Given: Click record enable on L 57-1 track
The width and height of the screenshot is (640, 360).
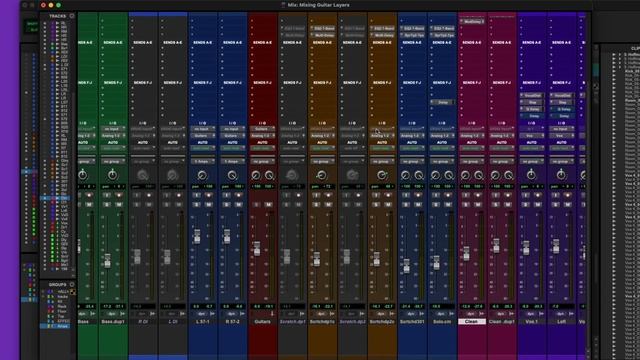Looking at the screenshot, I should (209, 196).
